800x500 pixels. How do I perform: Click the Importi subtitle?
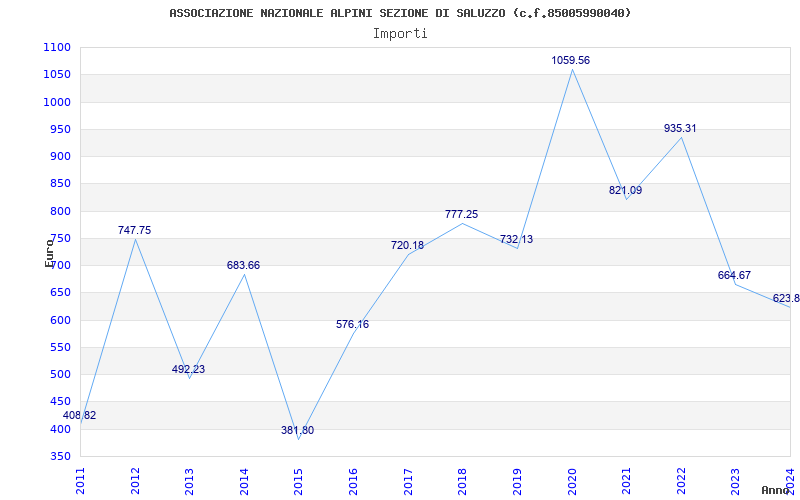400,34
